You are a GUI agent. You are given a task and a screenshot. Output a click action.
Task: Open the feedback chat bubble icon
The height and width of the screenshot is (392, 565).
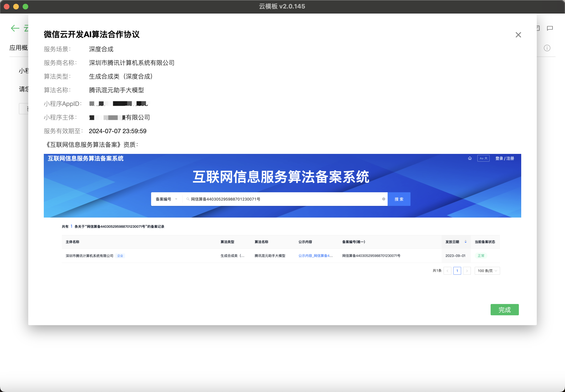(550, 28)
